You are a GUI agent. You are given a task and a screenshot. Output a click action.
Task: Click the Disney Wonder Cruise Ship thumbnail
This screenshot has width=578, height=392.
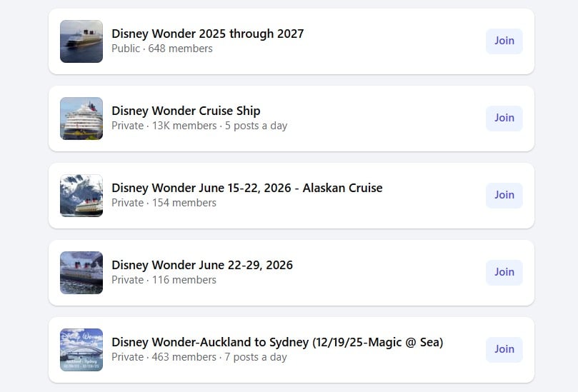pyautogui.click(x=81, y=119)
